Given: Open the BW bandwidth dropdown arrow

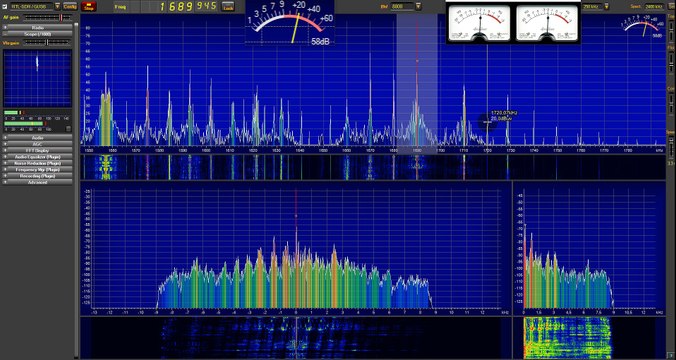Looking at the screenshot, I should pyautogui.click(x=418, y=6).
